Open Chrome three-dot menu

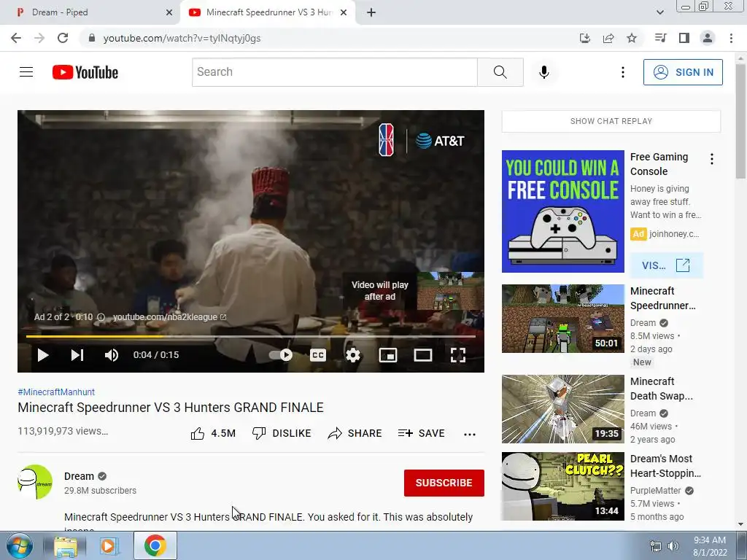coord(731,38)
